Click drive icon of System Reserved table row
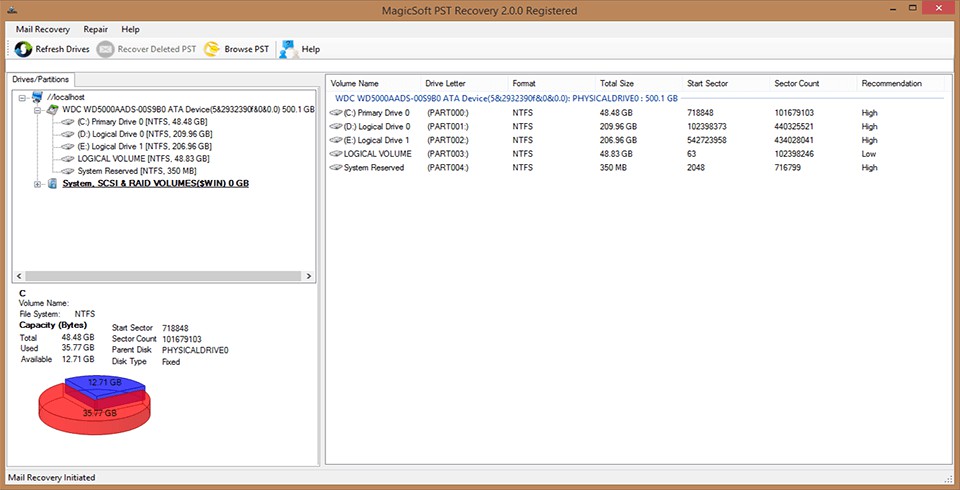 click(336, 168)
